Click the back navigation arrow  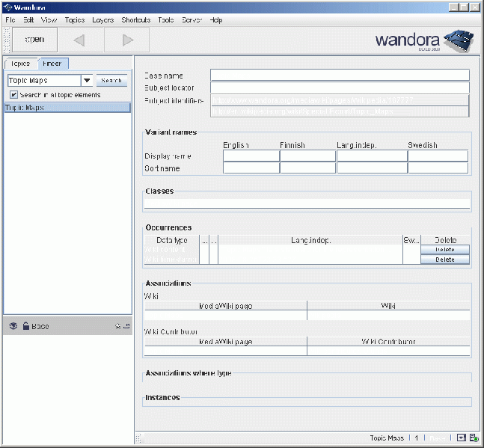[79, 40]
